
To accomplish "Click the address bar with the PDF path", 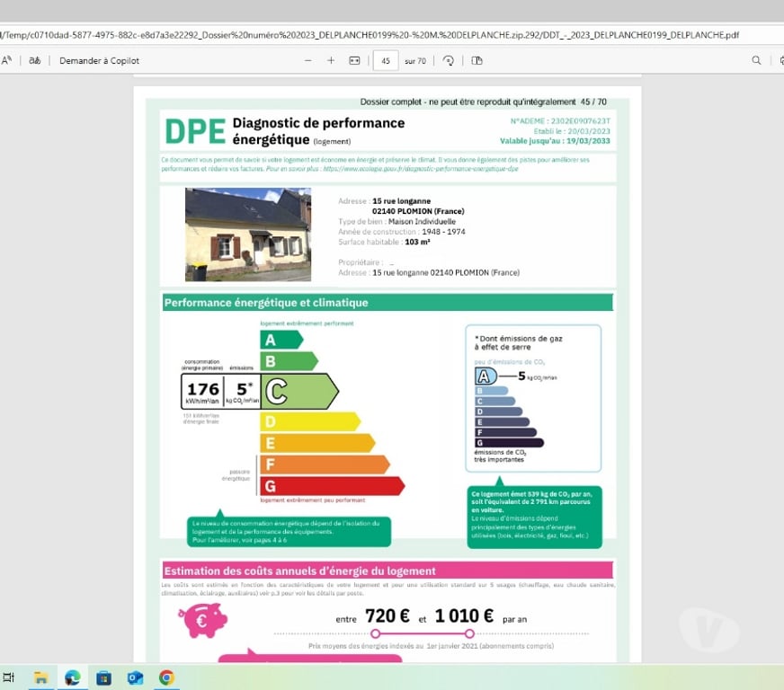I will pos(370,35).
